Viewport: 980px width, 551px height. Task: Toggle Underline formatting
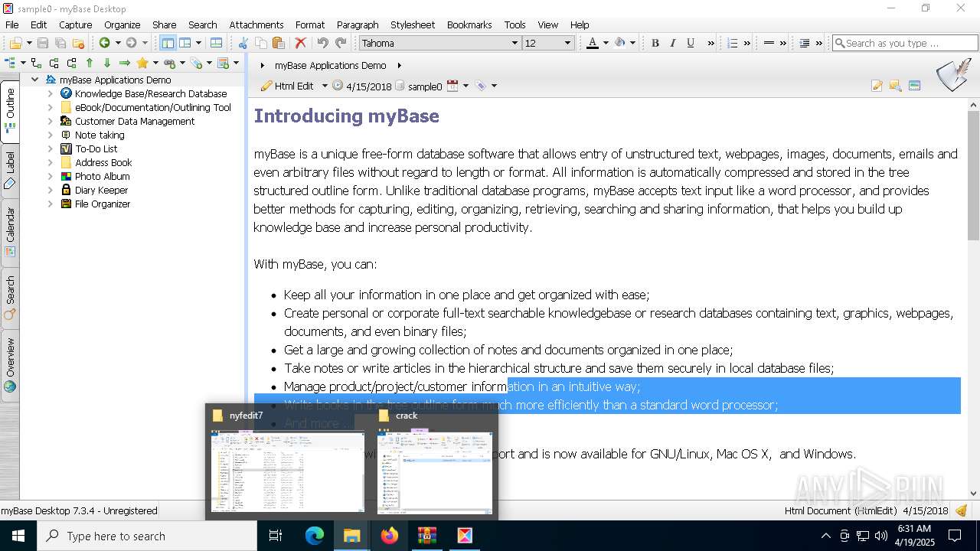[x=691, y=43]
